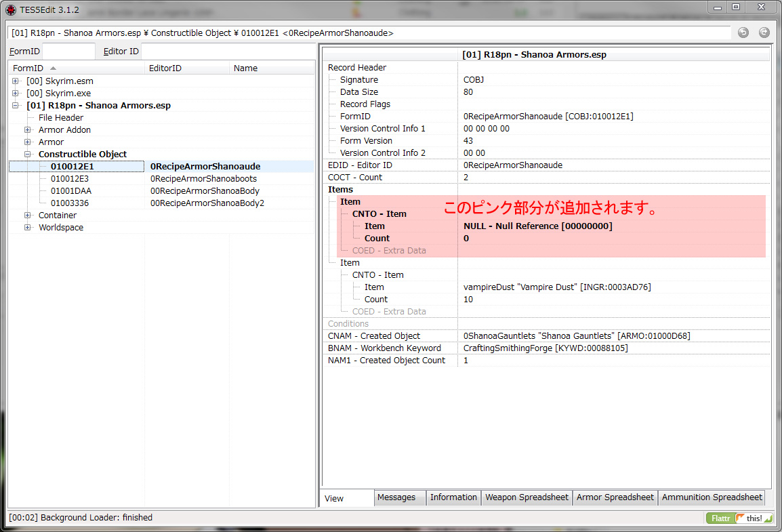
Task: Click the Conditions row label
Action: coord(348,323)
